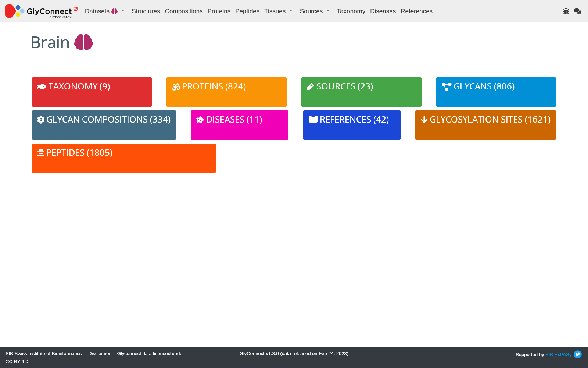Click SIB Swiss Institute of Bioinformatics link
This screenshot has height=368, width=588.
pos(44,354)
